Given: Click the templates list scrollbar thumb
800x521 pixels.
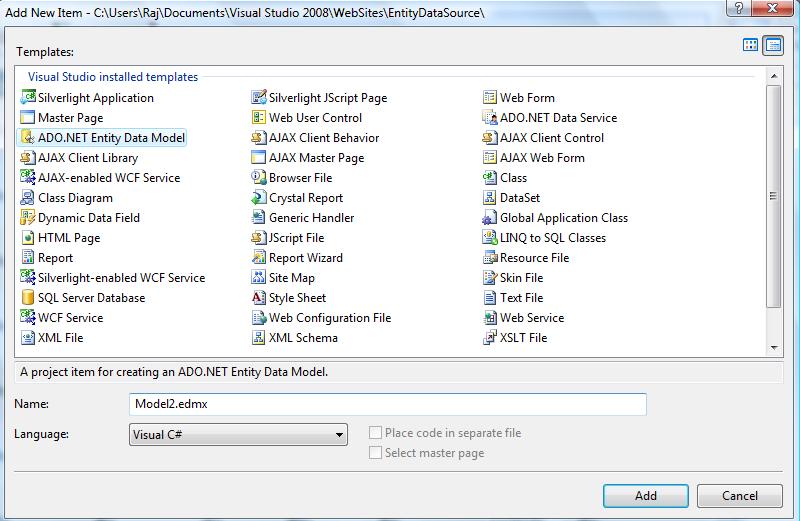Looking at the screenshot, I should click(774, 196).
